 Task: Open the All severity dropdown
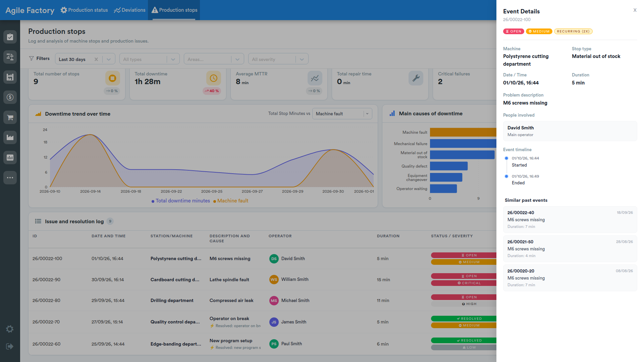click(x=278, y=59)
